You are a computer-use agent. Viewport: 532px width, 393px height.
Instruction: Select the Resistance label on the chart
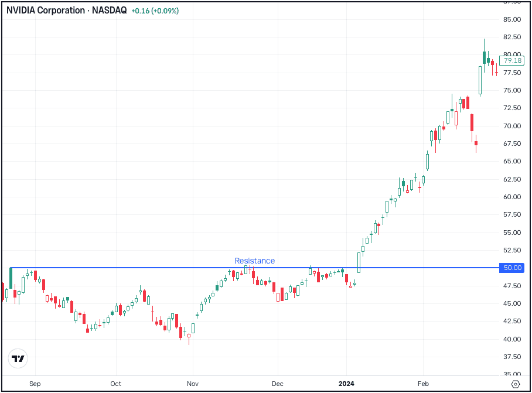(x=254, y=261)
